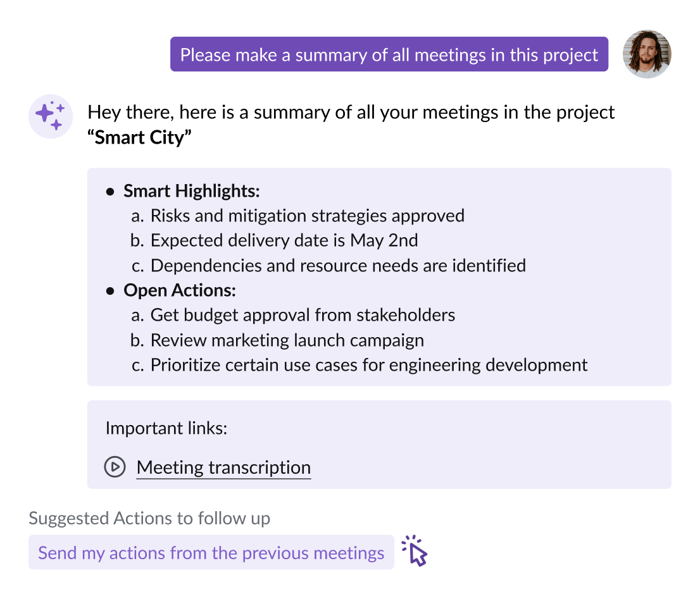Click Send my actions from previous meetings
Image resolution: width=700 pixels, height=599 pixels.
click(x=211, y=552)
